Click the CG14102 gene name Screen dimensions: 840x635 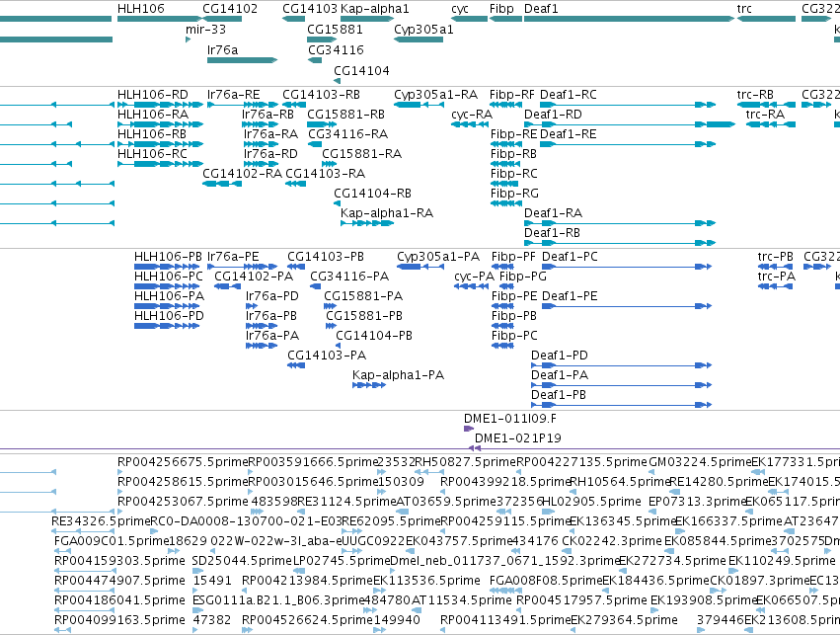tap(230, 9)
